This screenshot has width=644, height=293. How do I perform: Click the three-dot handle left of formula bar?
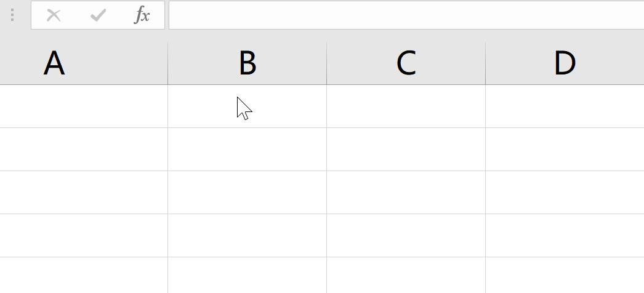point(12,15)
